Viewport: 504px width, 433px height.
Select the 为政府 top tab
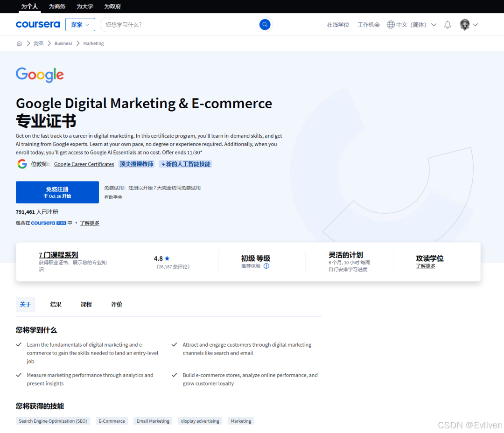[112, 7]
